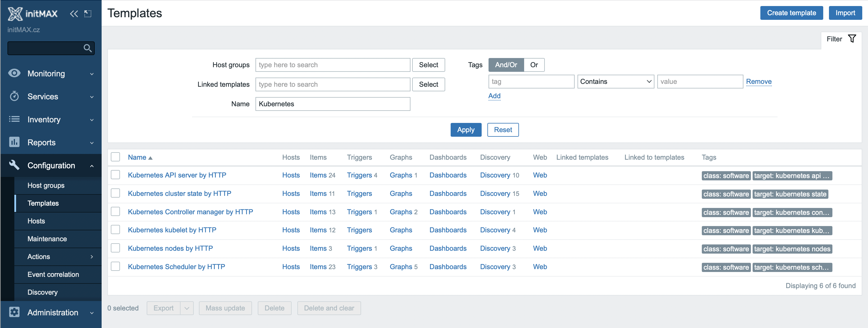Open Hosts in Configuration menu
This screenshot has height=328, width=868.
coord(36,221)
